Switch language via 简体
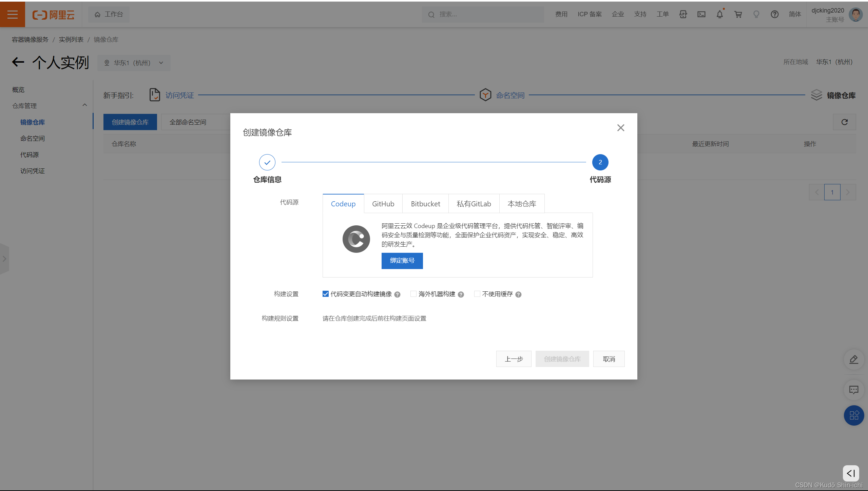Image resolution: width=868 pixels, height=491 pixels. coord(795,14)
